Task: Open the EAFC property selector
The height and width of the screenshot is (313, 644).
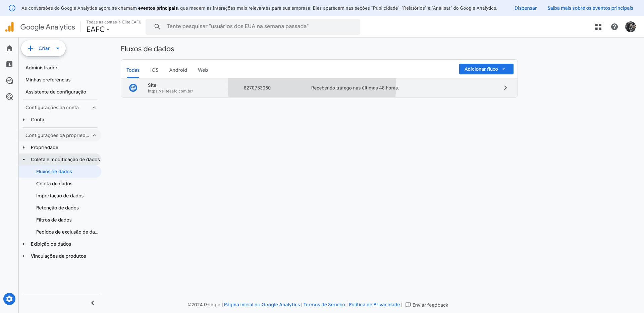Action: [98, 29]
